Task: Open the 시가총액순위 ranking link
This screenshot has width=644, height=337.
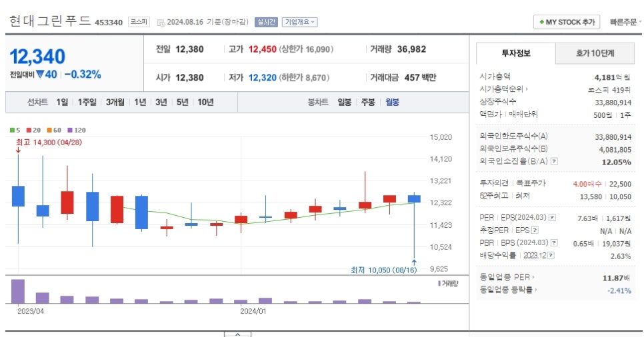Action: pyautogui.click(x=503, y=89)
